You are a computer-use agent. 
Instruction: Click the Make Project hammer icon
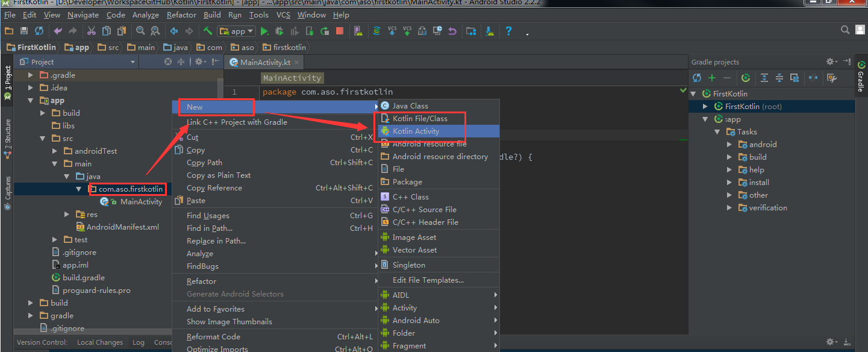(x=208, y=31)
